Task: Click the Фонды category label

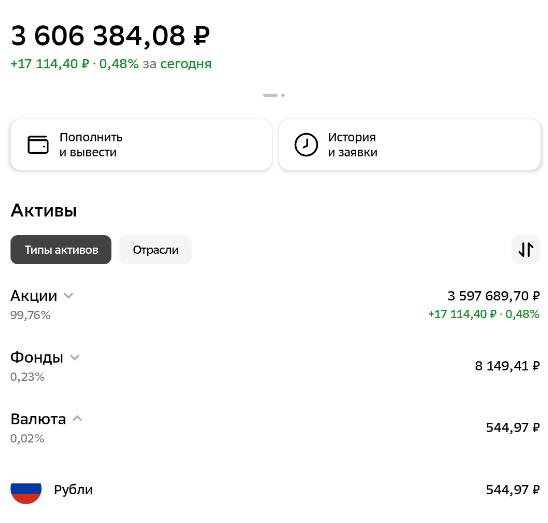Action: point(37,358)
